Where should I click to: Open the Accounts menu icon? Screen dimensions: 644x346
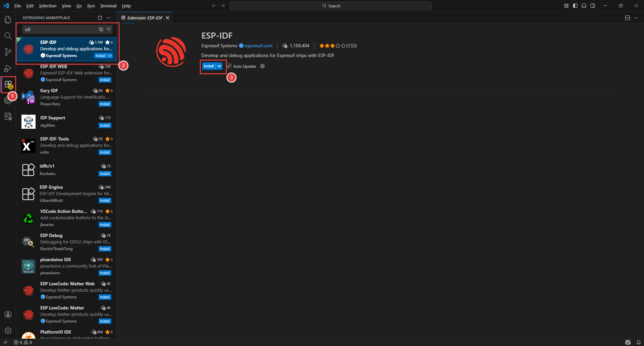[8, 314]
